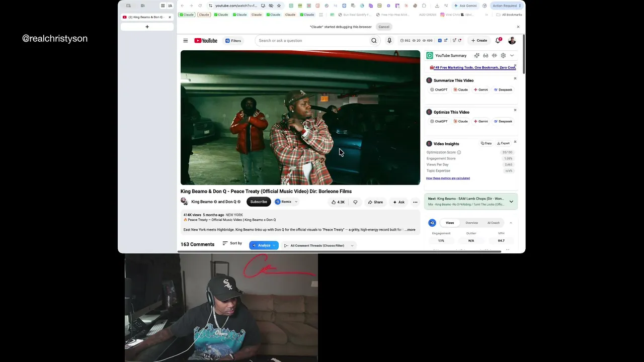Summarize this video with ChatGPT
Viewport: 644px width, 362px height.
click(x=439, y=89)
